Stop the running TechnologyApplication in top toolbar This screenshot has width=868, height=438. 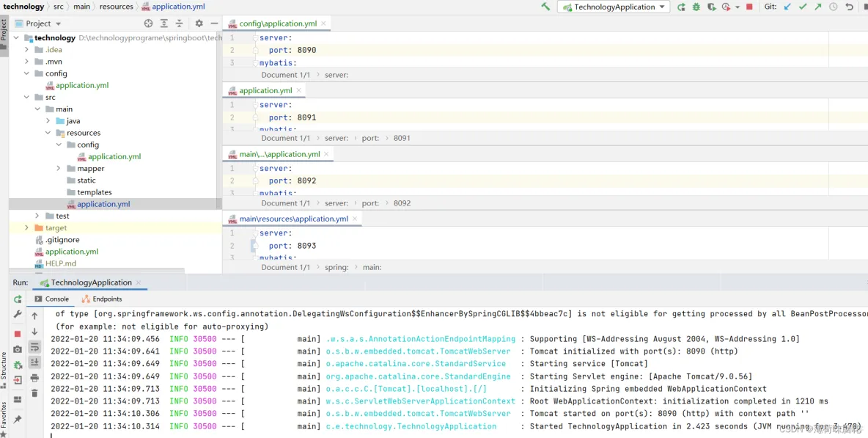click(x=749, y=7)
